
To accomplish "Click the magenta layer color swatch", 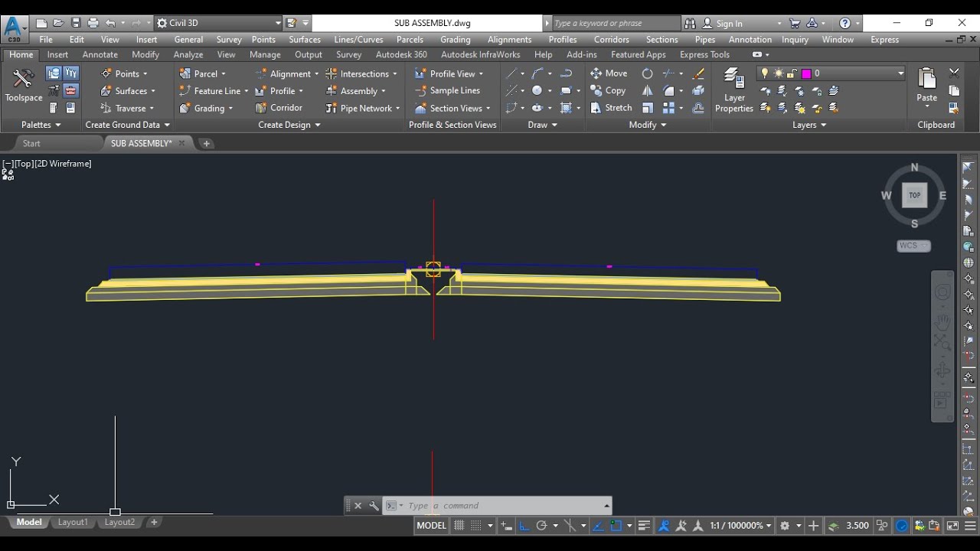I will coord(806,73).
